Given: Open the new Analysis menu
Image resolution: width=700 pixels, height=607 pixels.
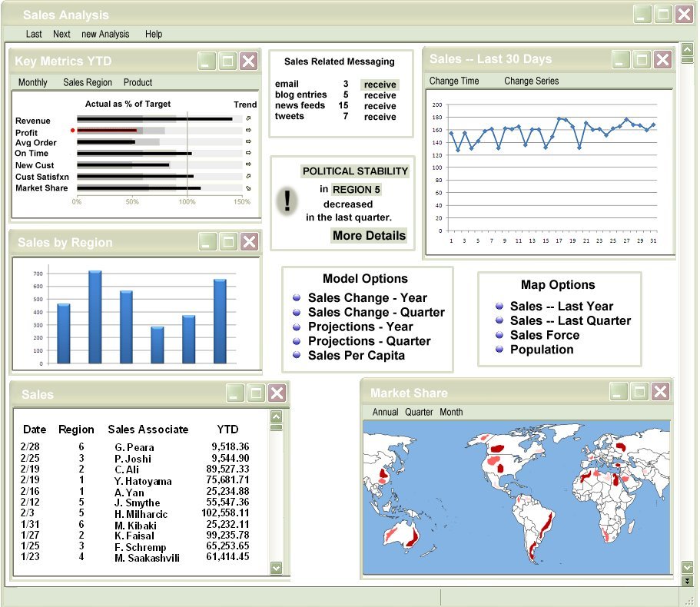Looking at the screenshot, I should 105,34.
